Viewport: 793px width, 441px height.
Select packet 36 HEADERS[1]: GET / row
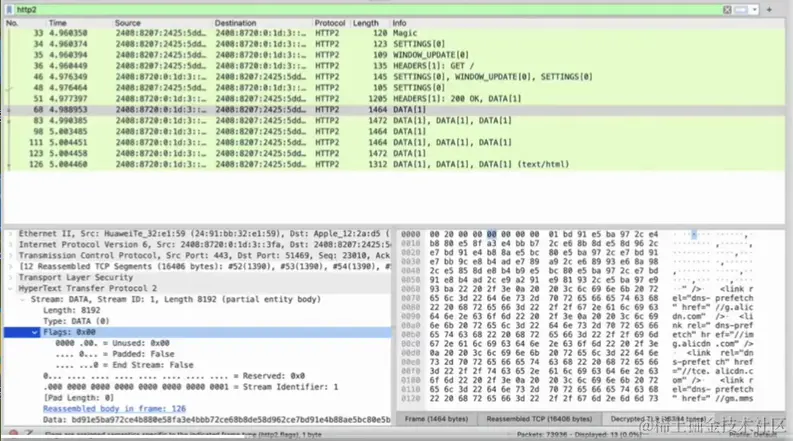coord(394,66)
